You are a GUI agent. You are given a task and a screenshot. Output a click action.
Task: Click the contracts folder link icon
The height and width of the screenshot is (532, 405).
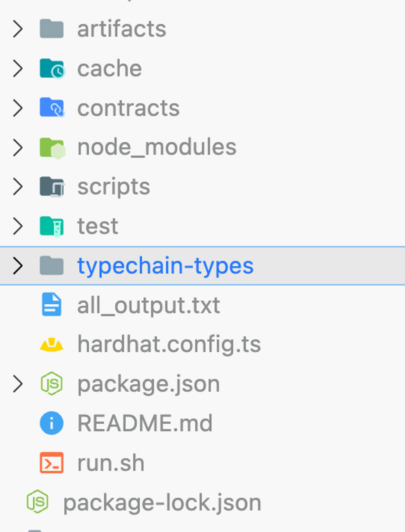[52, 108]
